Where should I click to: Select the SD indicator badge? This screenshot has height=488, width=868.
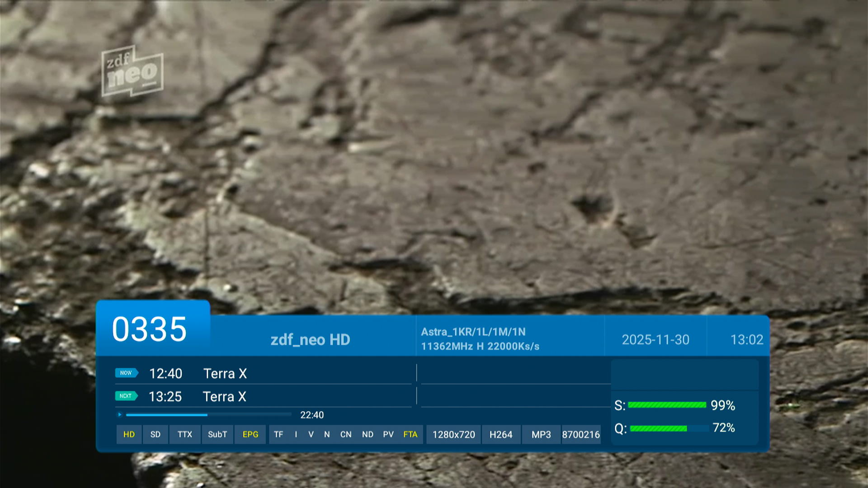click(155, 434)
